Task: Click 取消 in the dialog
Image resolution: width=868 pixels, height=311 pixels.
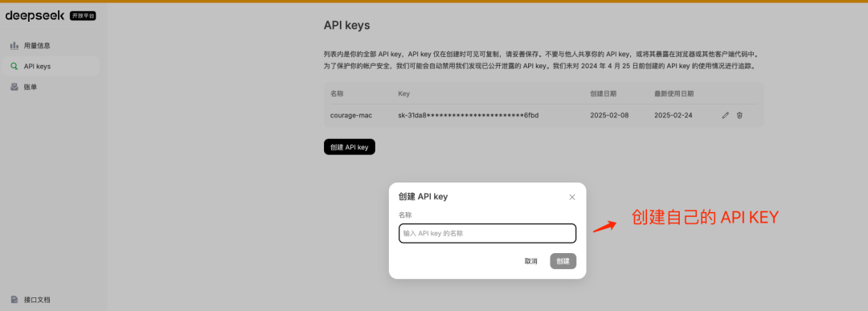Action: point(531,261)
